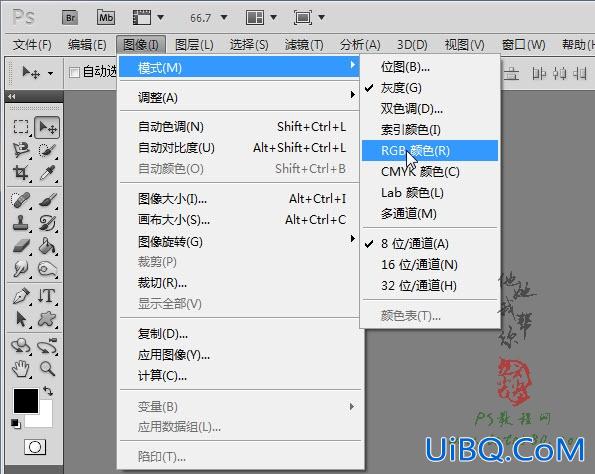Open the 文件(F) File menu

(x=32, y=45)
